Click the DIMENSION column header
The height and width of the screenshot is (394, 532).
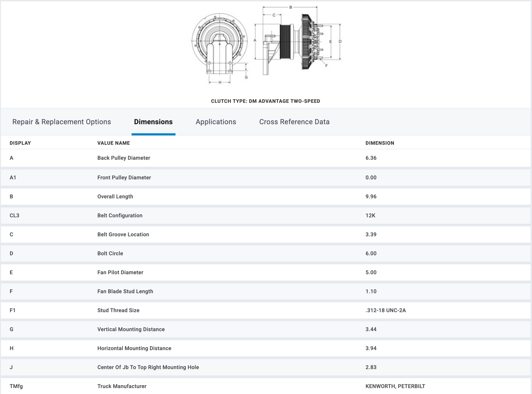pos(379,143)
